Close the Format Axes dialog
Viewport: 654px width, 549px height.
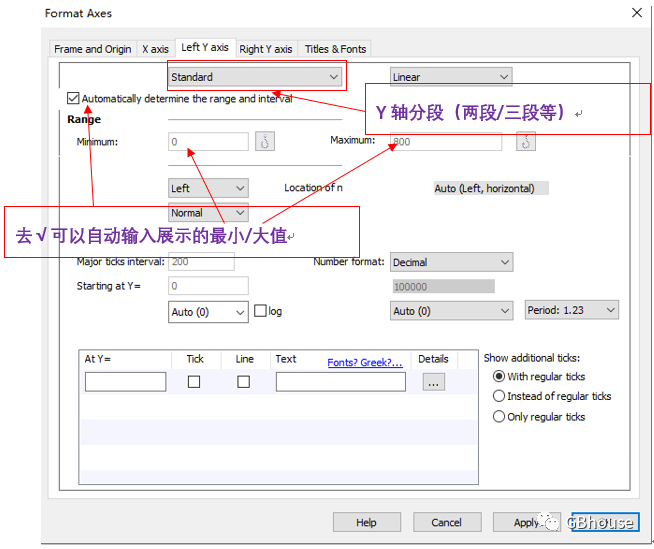click(636, 13)
